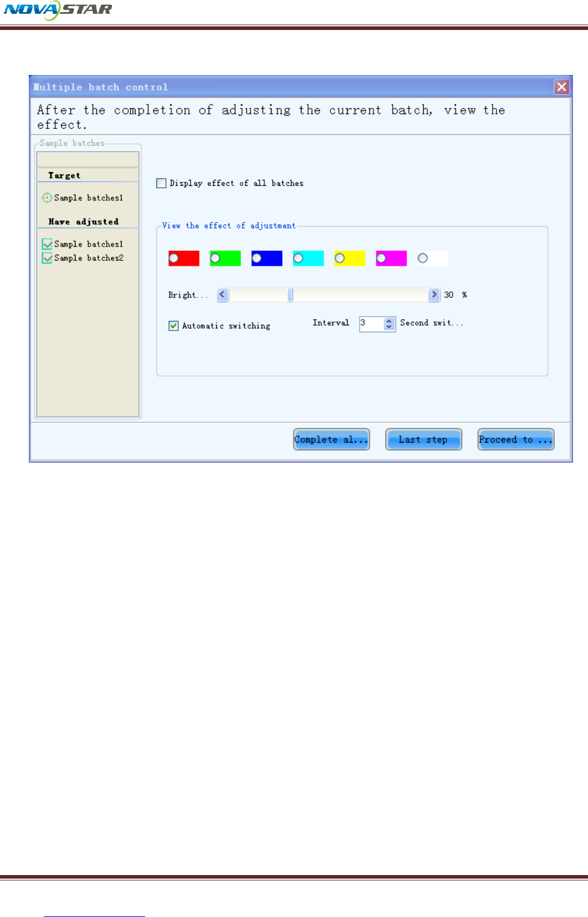
Task: Click brightness slider left arrow
Action: 222,294
